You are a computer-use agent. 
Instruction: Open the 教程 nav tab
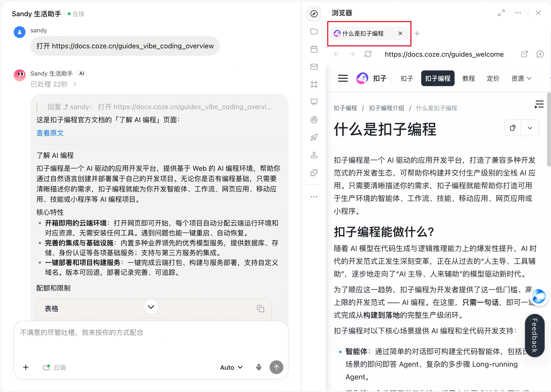pos(469,78)
